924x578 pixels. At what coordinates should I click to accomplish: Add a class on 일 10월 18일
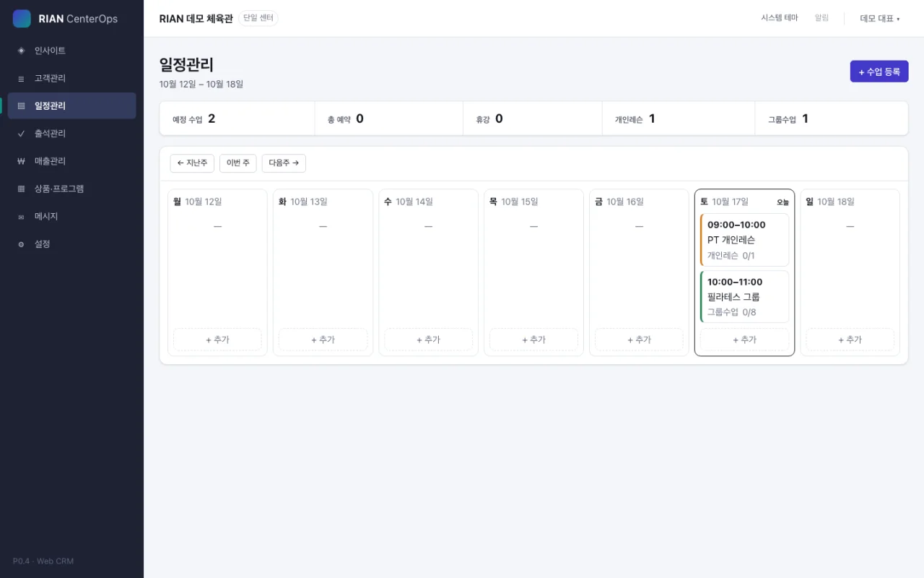(x=850, y=340)
